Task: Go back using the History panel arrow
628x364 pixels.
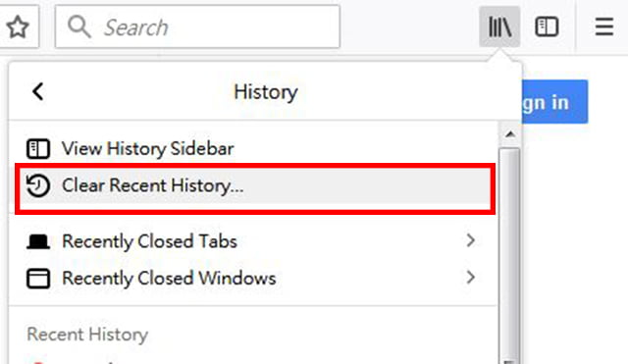Action: (x=38, y=91)
